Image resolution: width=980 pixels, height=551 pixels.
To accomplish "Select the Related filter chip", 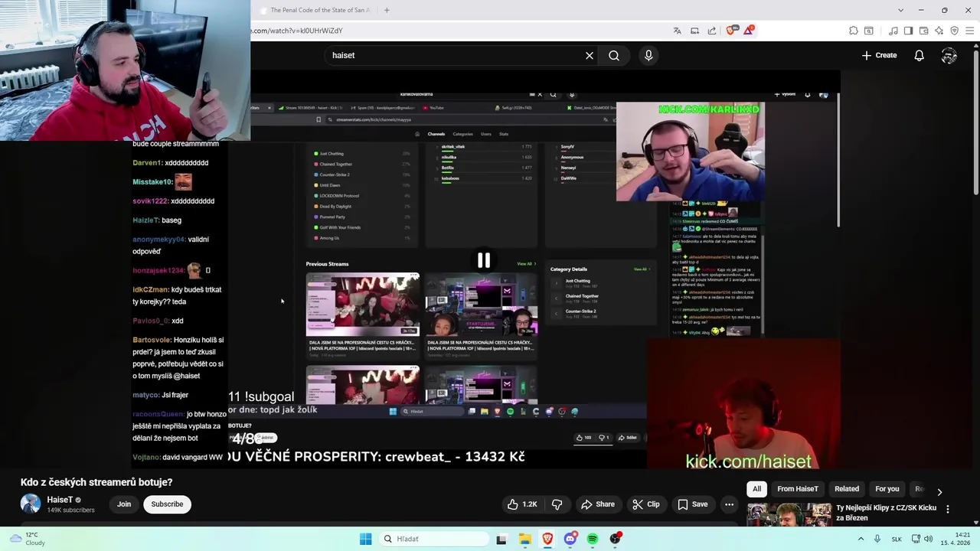I will pyautogui.click(x=846, y=489).
